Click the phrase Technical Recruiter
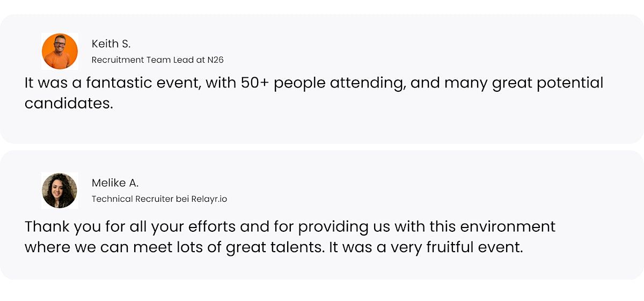 [132, 199]
